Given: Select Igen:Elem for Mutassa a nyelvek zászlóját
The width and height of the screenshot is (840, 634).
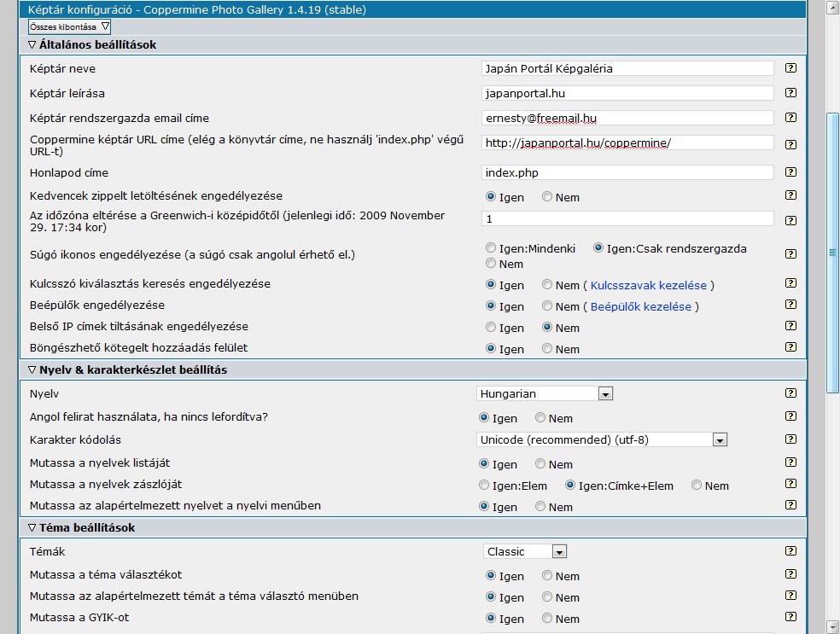Looking at the screenshot, I should (484, 485).
